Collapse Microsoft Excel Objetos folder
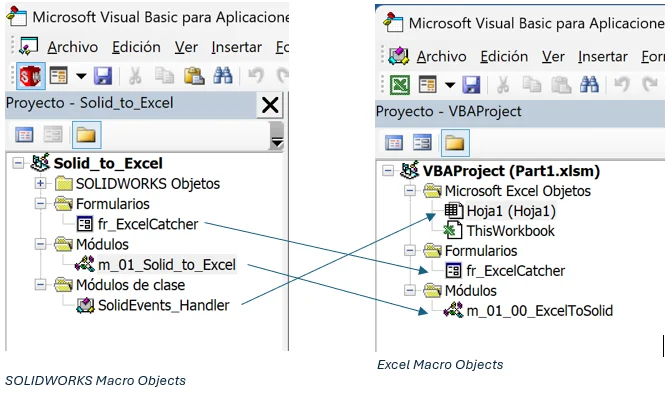 pos(409,190)
